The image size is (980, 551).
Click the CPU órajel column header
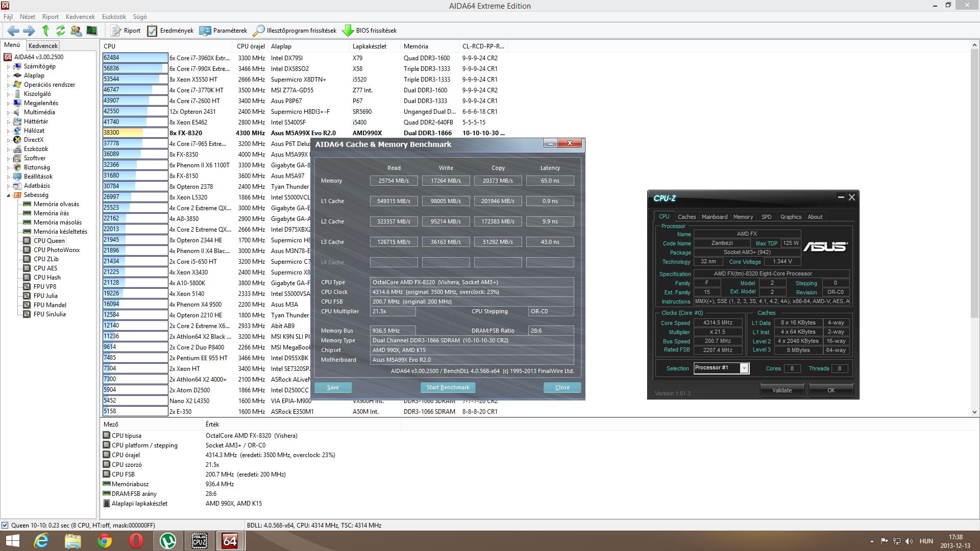(x=251, y=46)
